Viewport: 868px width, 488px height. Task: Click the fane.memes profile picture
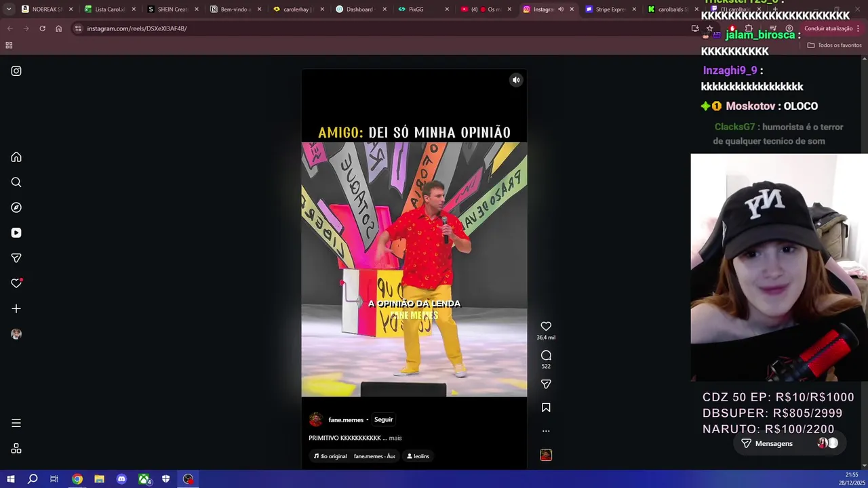point(315,420)
